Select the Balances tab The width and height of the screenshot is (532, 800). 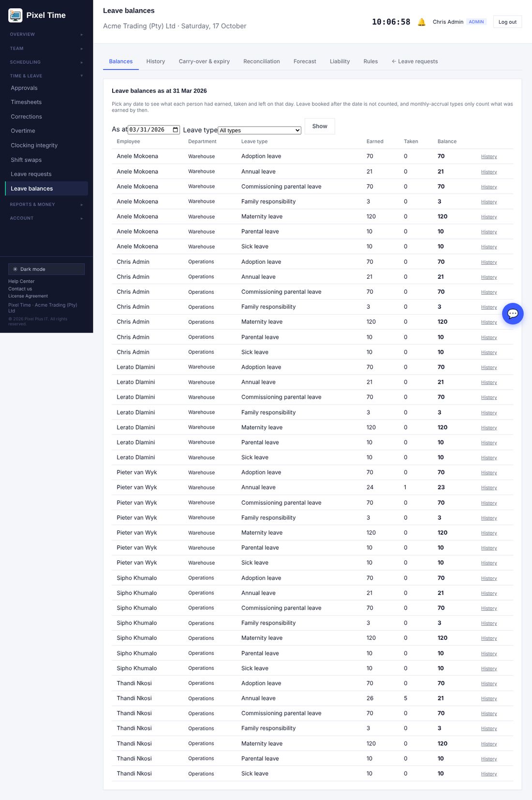click(121, 61)
